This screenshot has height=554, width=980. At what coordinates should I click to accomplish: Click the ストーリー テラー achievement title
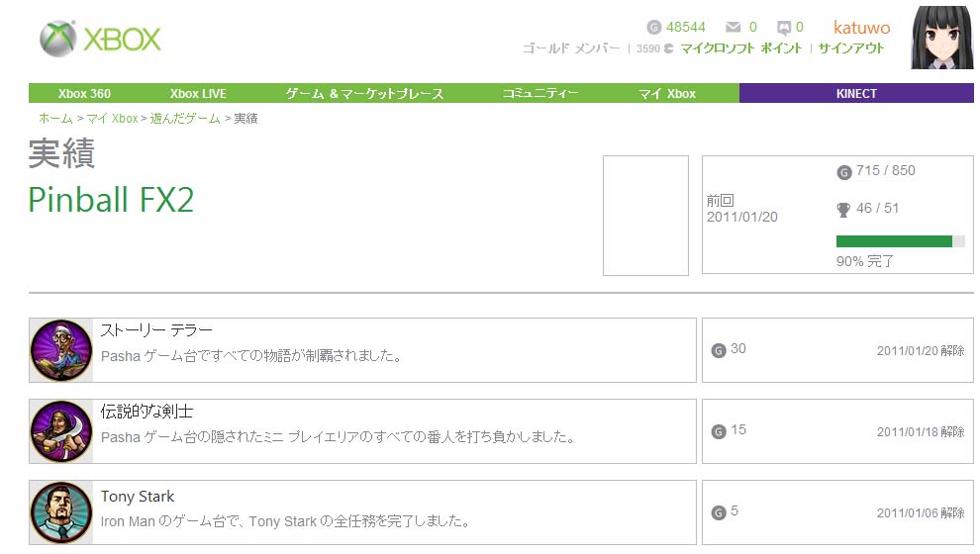point(156,329)
